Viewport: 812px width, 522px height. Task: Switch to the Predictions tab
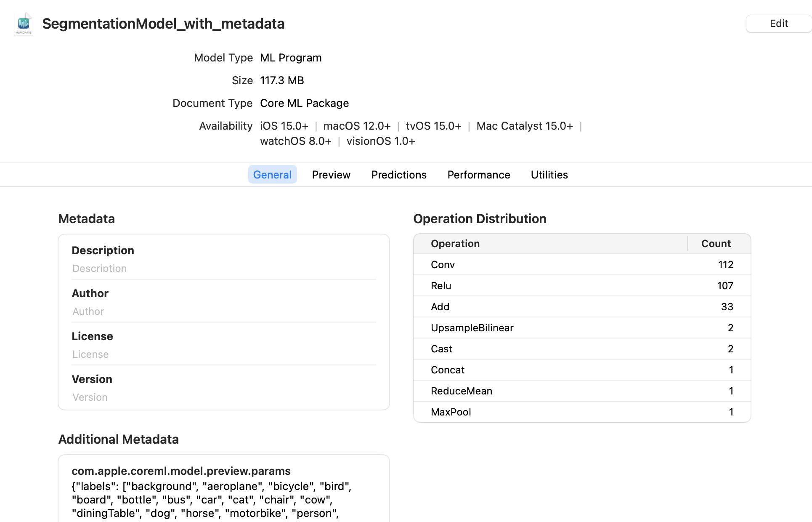point(399,175)
